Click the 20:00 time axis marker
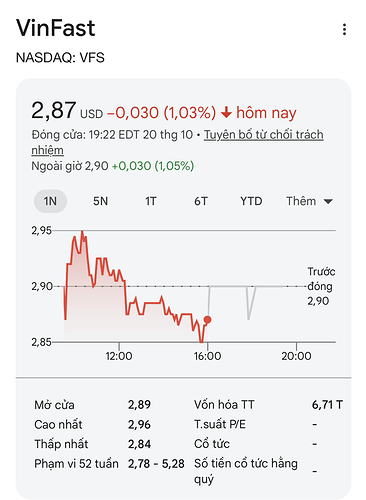The height and width of the screenshot is (500, 366). (296, 356)
